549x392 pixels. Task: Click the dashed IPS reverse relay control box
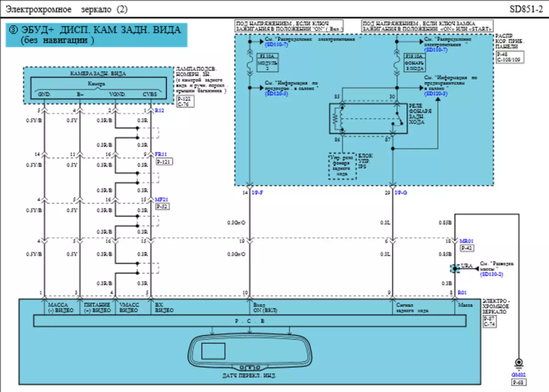(342, 166)
